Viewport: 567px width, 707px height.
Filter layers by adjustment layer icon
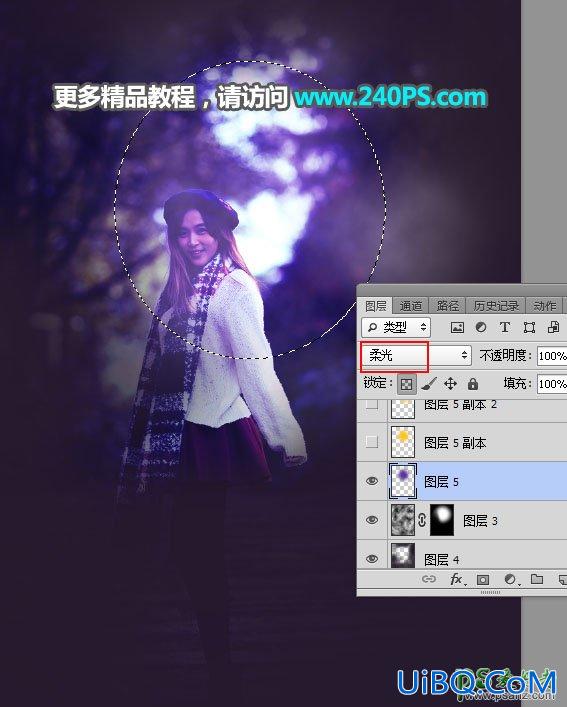click(481, 327)
